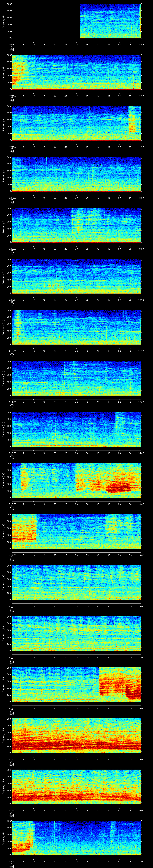Pick the spectrogram plot for 9:09:00
The height and width of the screenshot is (868, 153).
(x=77, y=276)
